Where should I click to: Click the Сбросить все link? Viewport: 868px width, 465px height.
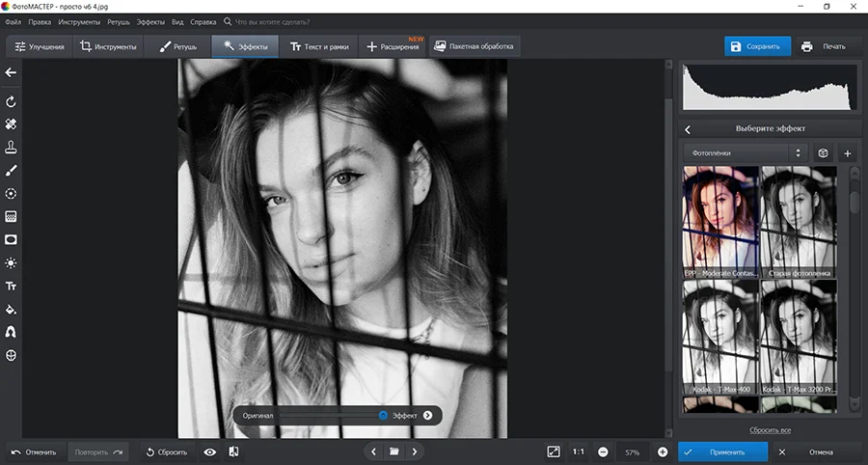pos(770,429)
